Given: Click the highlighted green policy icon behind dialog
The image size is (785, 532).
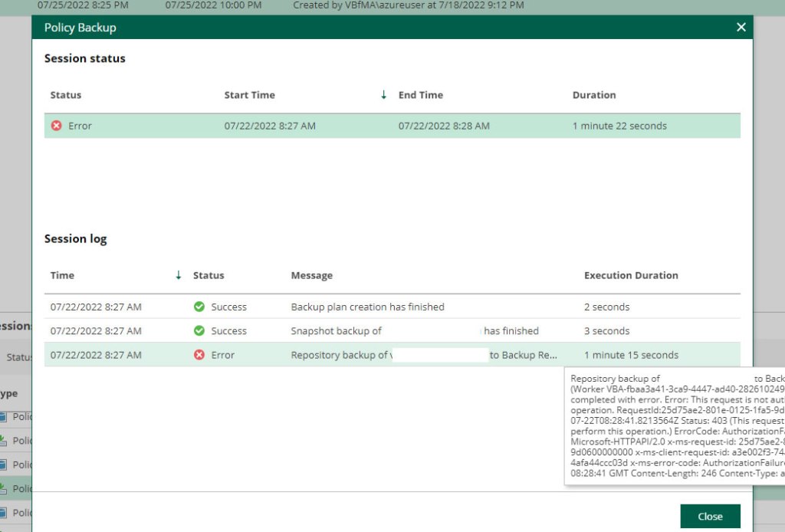Looking at the screenshot, I should (4, 488).
